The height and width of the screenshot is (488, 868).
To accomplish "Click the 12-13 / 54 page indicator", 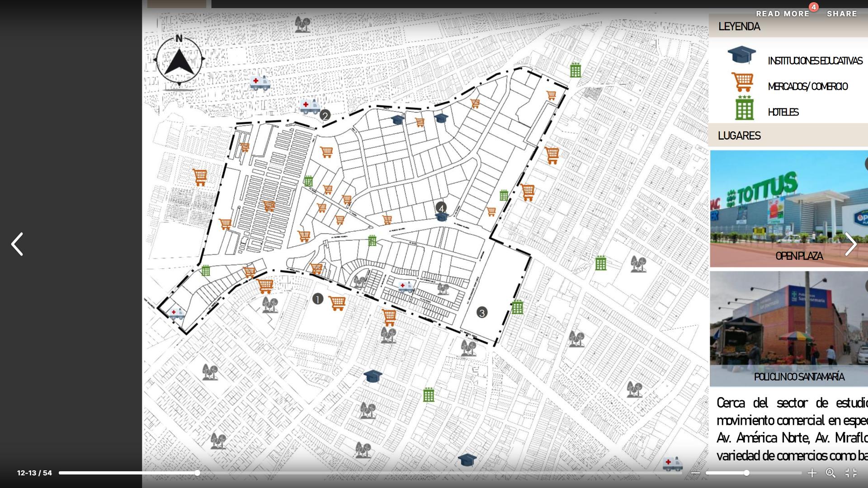I will click(34, 473).
